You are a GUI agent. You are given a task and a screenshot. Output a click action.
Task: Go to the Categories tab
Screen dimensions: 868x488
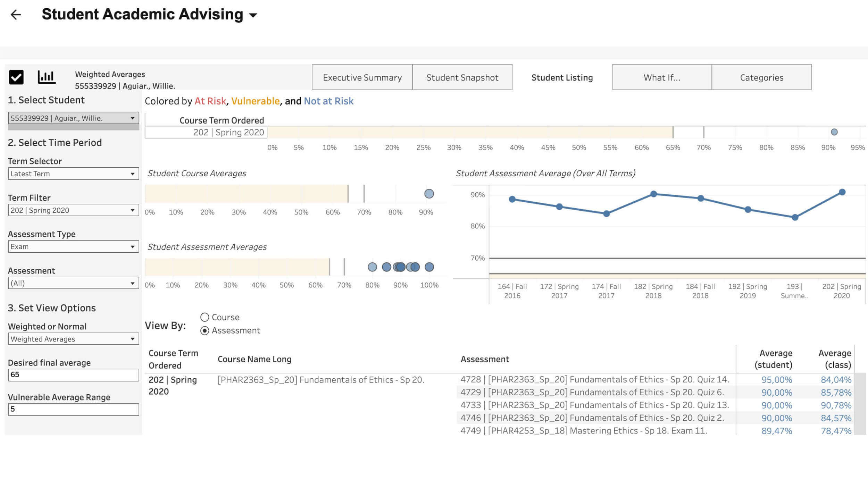[761, 77]
